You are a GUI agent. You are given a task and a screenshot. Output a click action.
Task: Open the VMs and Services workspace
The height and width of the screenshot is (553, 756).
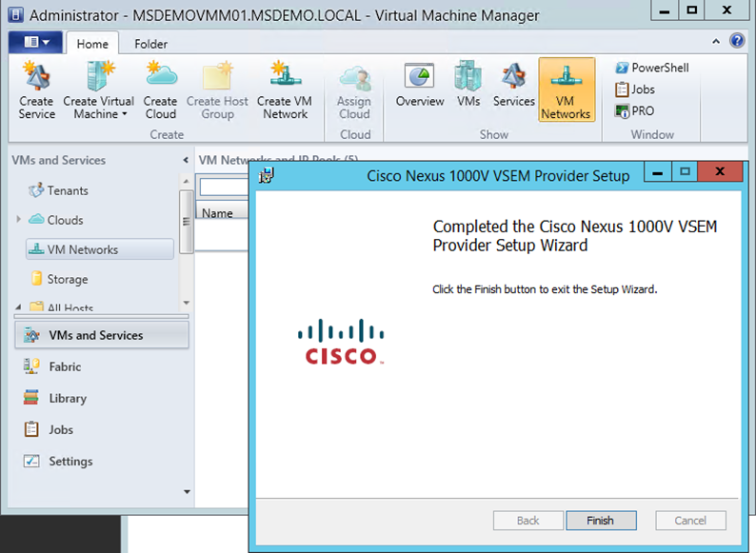click(x=102, y=335)
